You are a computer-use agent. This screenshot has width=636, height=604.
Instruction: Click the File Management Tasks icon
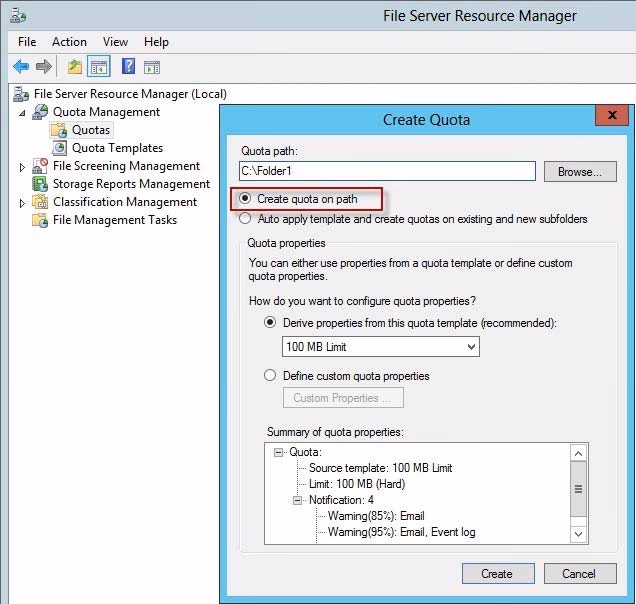40,220
